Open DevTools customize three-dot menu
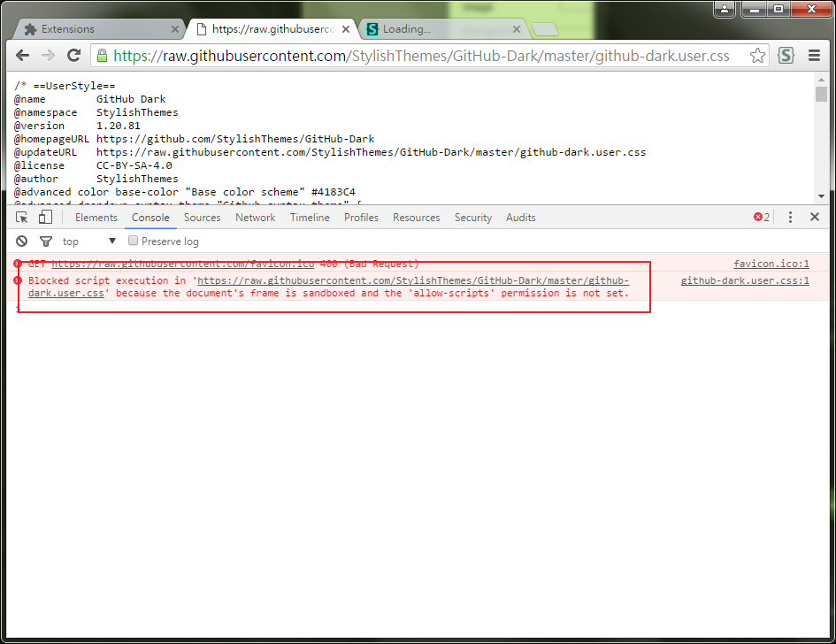 click(790, 217)
